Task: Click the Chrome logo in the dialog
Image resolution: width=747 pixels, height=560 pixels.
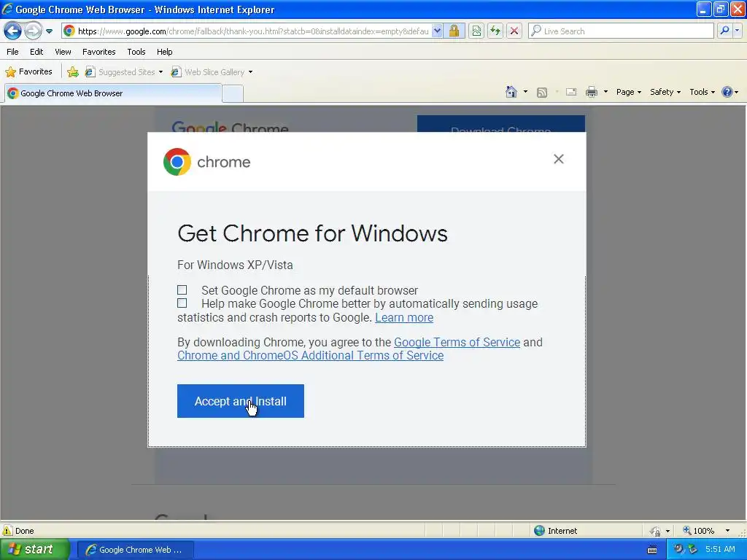Action: [x=177, y=162]
